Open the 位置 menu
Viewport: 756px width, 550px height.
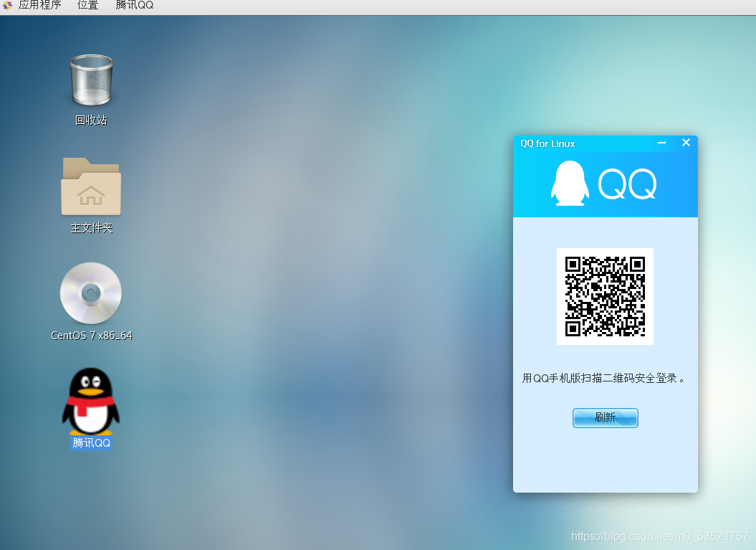click(x=87, y=5)
